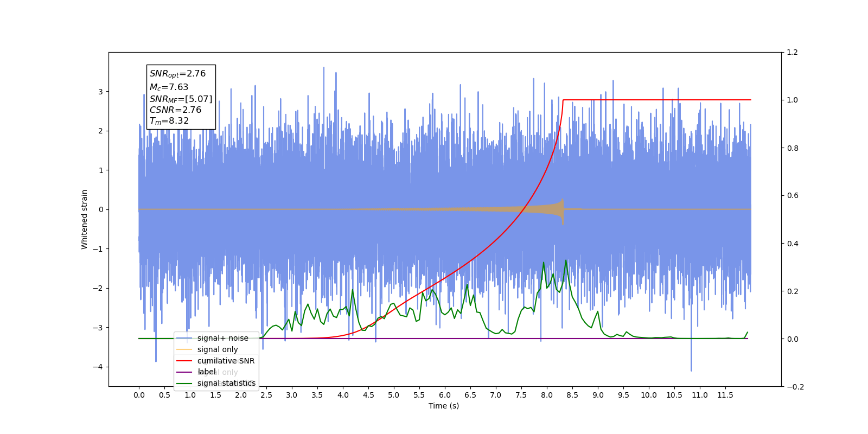This screenshot has height=434, width=868.
Task: Click the red cumulative SNR plateau line
Action: tap(657, 100)
